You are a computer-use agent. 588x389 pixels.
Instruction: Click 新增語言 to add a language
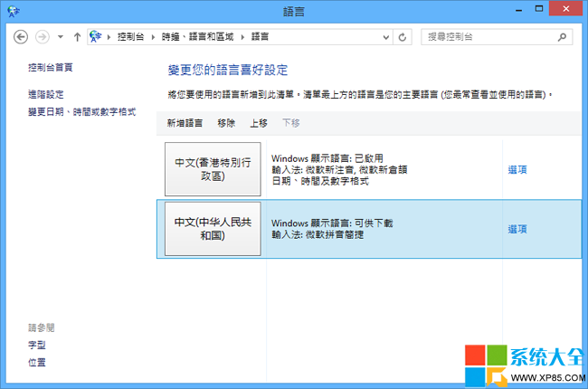tap(185, 123)
